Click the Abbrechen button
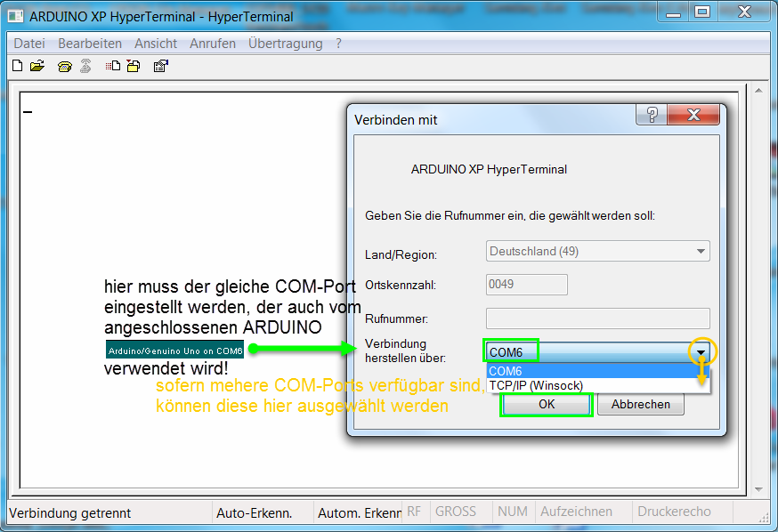This screenshot has height=532, width=778. pyautogui.click(x=640, y=404)
